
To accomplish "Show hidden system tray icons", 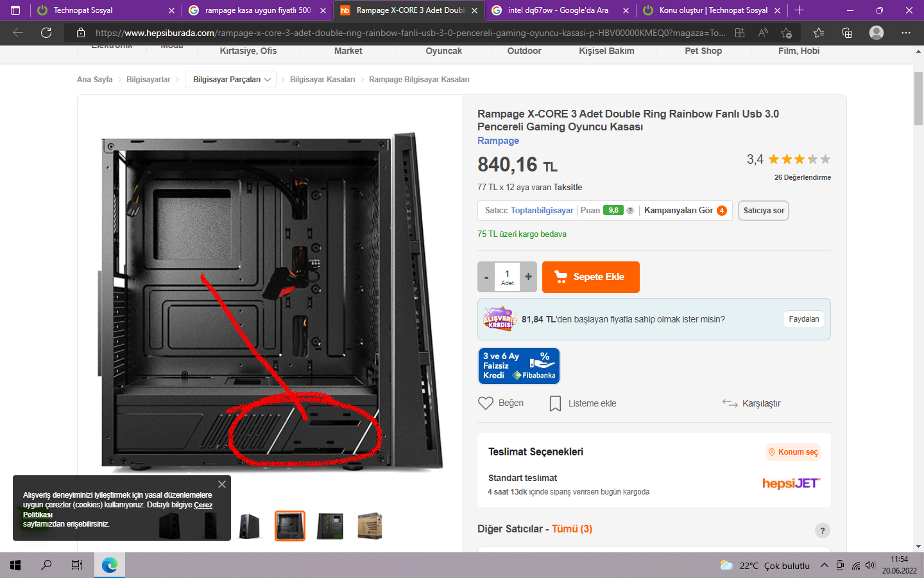I will 824,566.
